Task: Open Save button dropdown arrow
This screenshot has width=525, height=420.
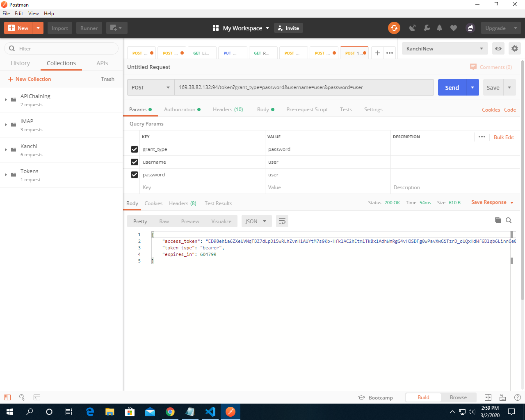Action: [509, 87]
